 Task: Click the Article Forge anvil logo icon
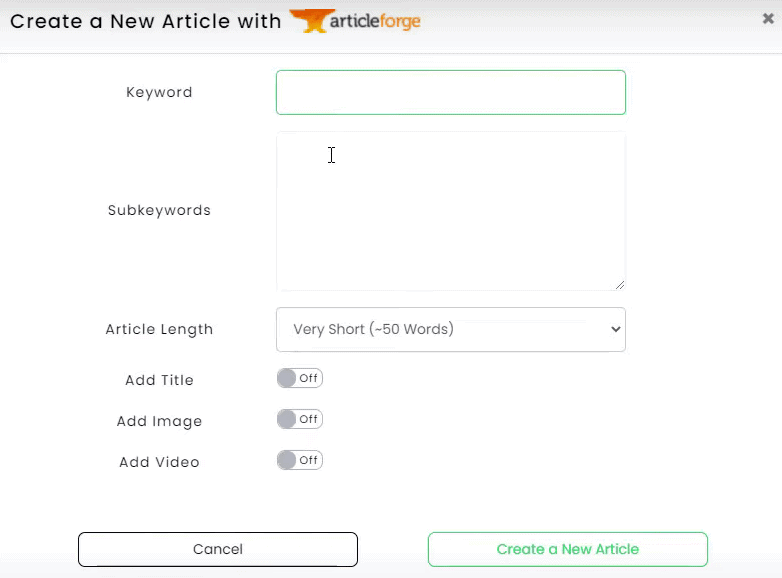(x=312, y=21)
